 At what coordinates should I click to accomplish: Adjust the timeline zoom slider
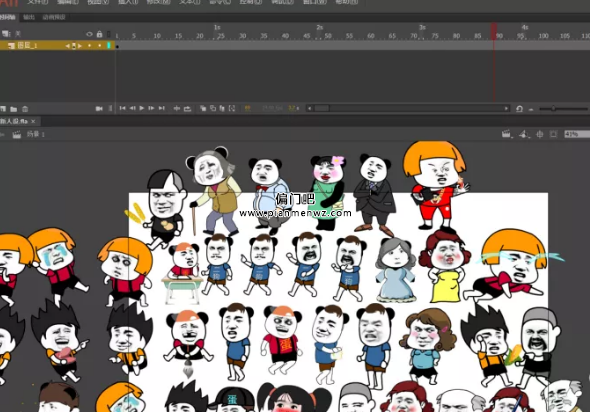[553, 109]
